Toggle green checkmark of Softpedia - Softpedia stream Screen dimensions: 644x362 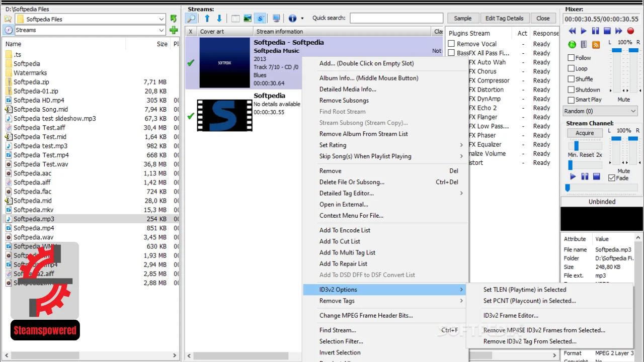pos(191,63)
